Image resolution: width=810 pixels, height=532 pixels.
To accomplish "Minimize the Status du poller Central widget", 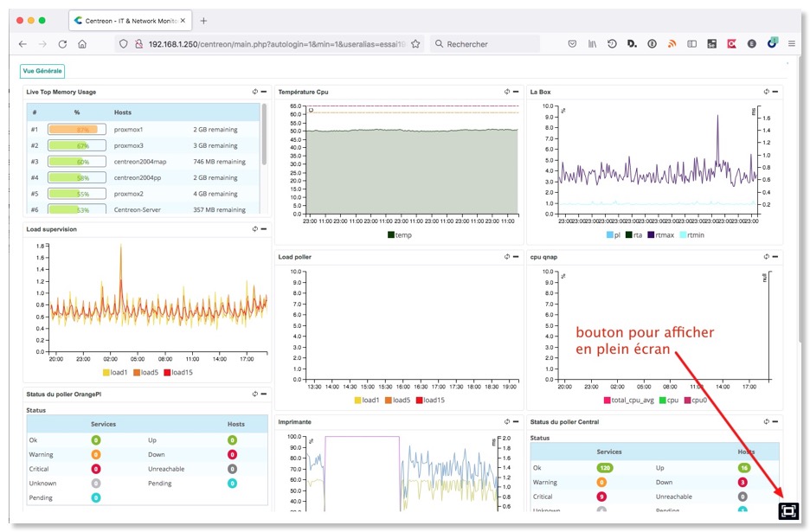I will 775,421.
